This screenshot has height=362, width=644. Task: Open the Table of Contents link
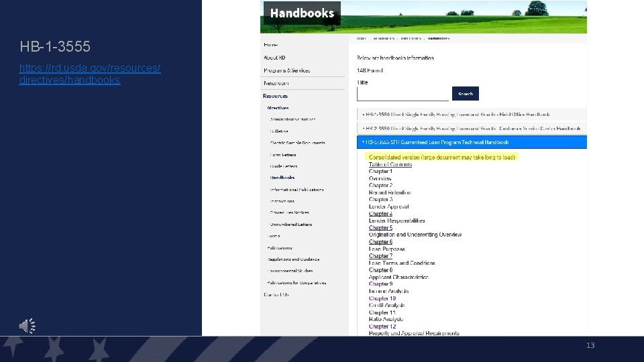390,165
